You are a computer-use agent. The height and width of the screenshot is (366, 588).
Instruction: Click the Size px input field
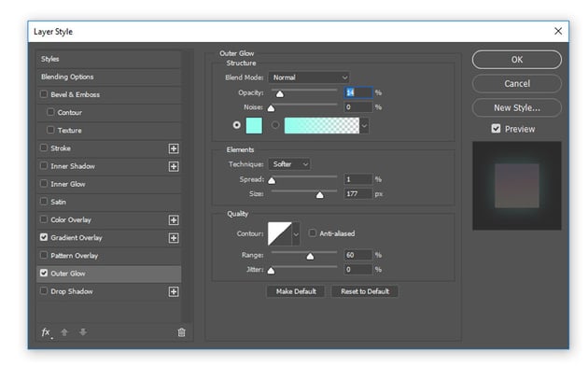point(358,194)
